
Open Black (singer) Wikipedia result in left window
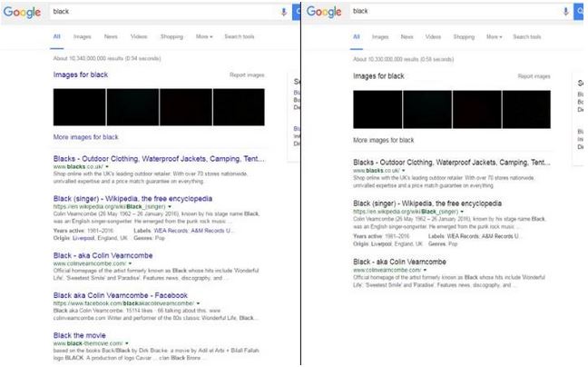coord(132,199)
